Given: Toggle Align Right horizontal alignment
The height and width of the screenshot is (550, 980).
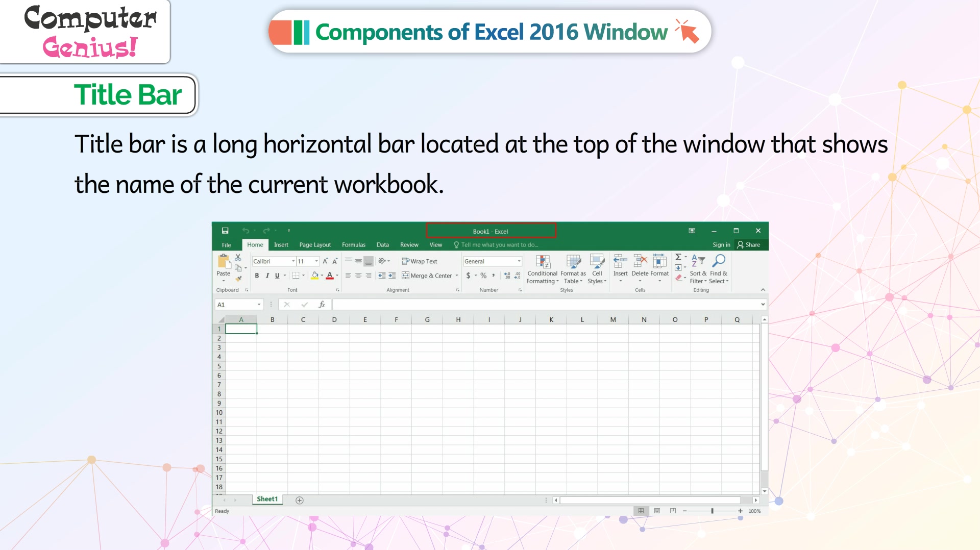Looking at the screenshot, I should 369,276.
